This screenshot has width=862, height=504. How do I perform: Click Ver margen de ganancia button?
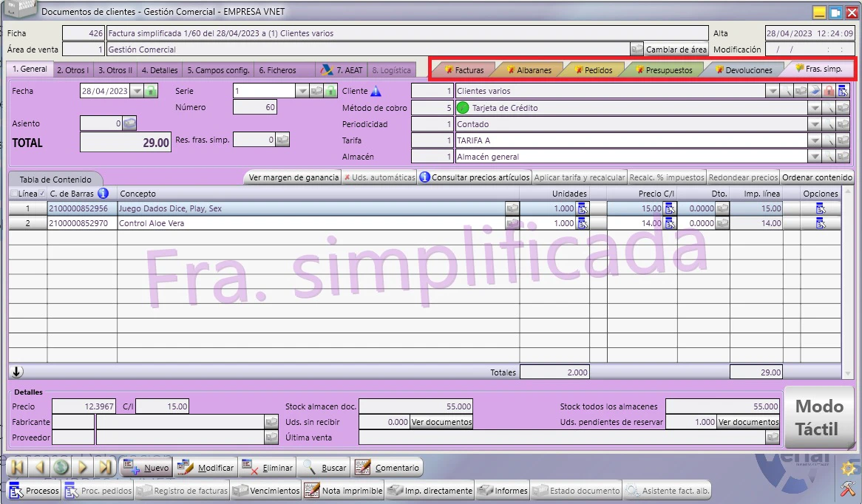[293, 177]
